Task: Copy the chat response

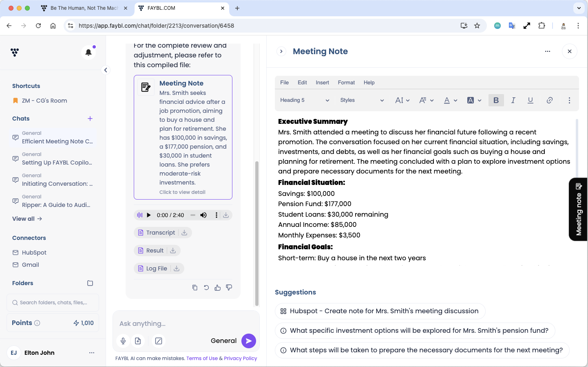Action: [195, 288]
